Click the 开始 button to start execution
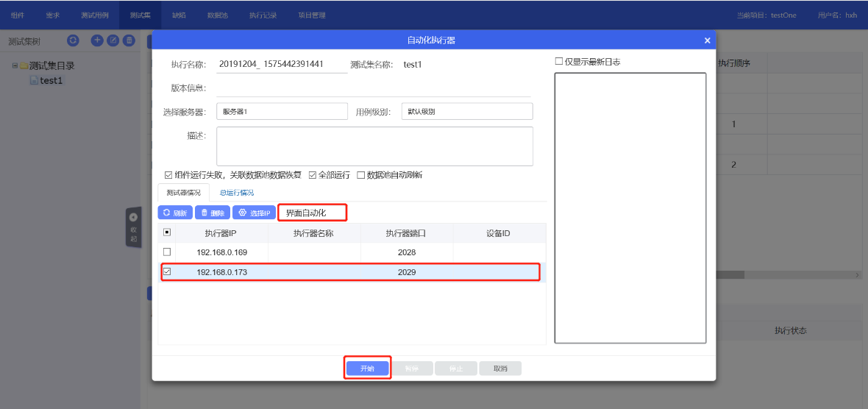Image resolution: width=868 pixels, height=409 pixels. [367, 369]
